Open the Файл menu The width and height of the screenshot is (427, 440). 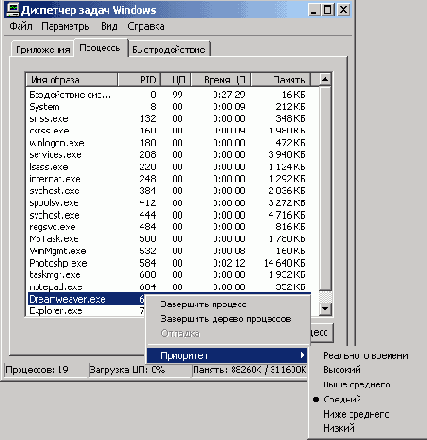pos(21,26)
